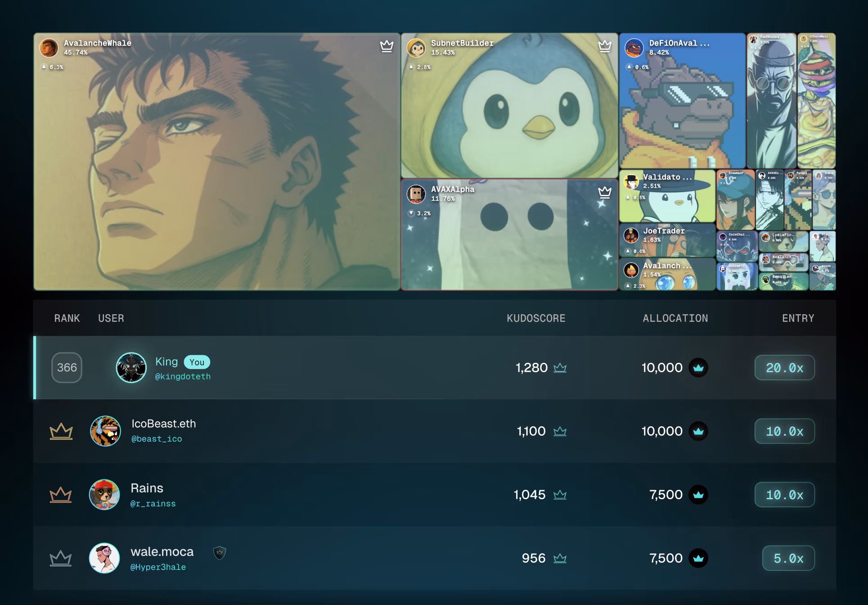Click the crown icon beside King's 1,280 kudoscore
The width and height of the screenshot is (868, 605).
[560, 368]
